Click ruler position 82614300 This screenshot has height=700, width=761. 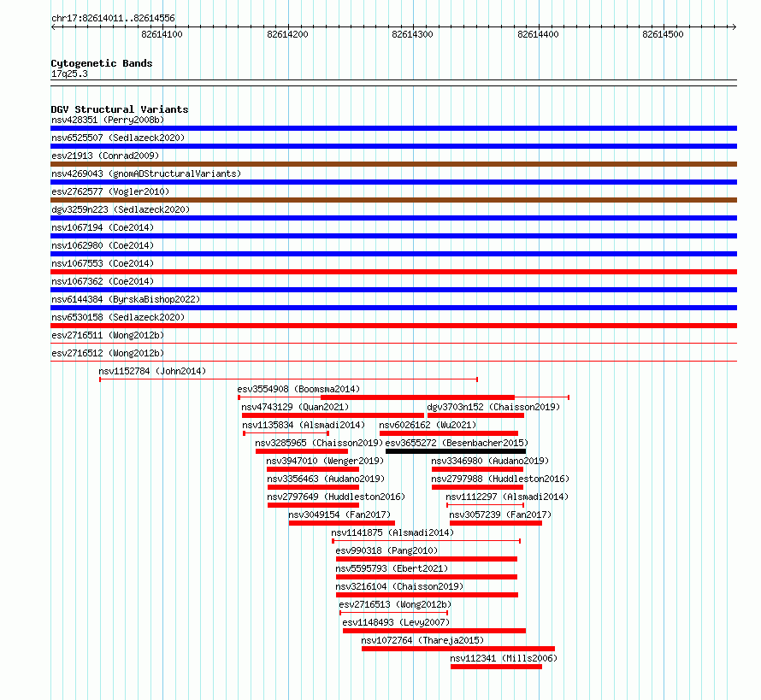pyautogui.click(x=412, y=34)
